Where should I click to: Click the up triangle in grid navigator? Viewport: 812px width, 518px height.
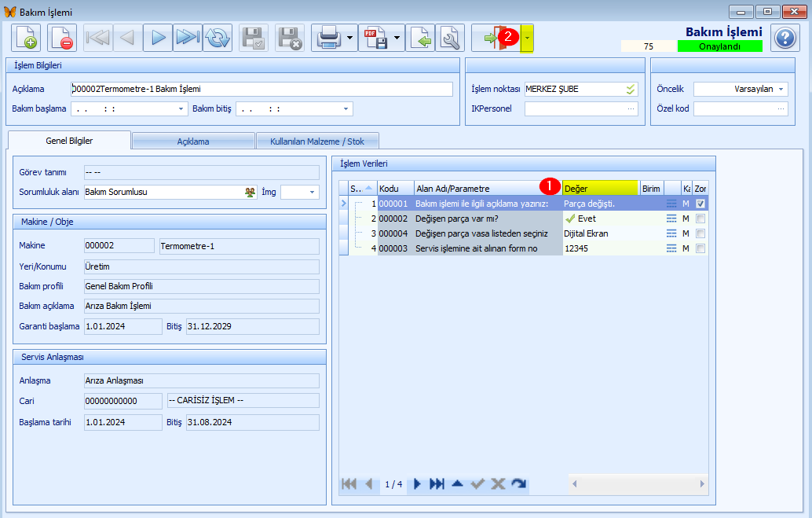tap(457, 484)
